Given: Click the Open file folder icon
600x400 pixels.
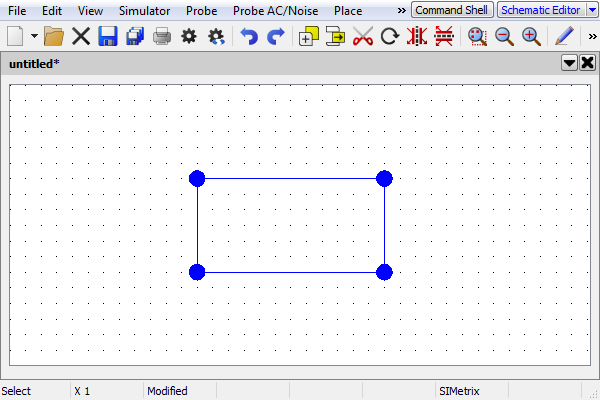Looking at the screenshot, I should 54,37.
